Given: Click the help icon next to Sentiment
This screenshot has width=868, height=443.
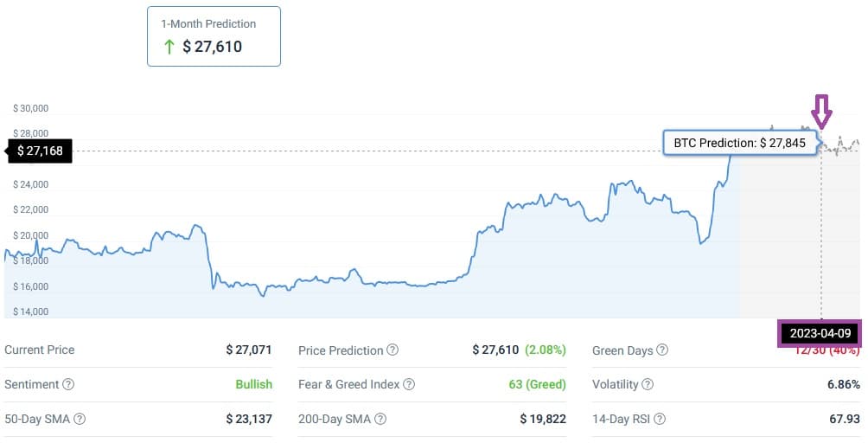Looking at the screenshot, I should pyautogui.click(x=68, y=384).
